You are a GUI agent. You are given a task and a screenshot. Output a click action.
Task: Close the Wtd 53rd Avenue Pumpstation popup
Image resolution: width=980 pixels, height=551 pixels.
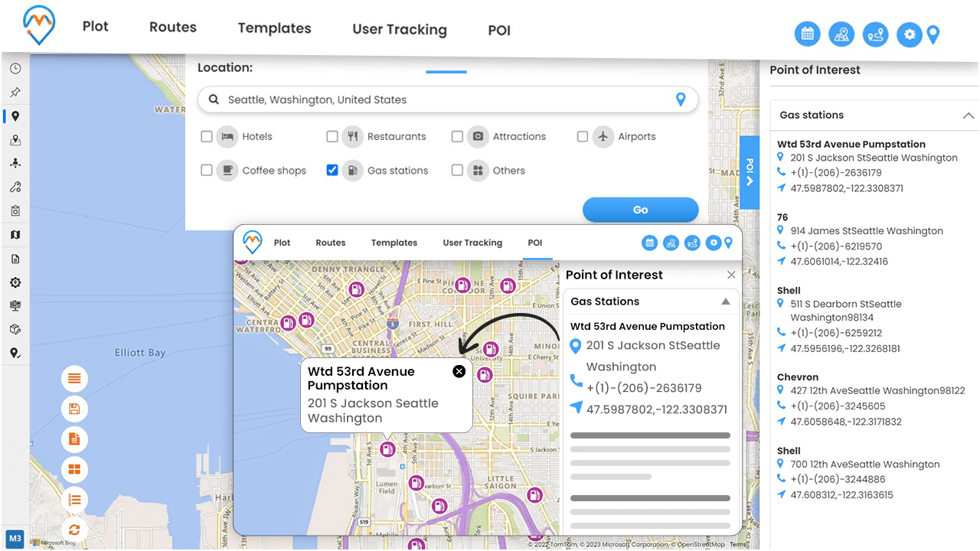tap(459, 371)
